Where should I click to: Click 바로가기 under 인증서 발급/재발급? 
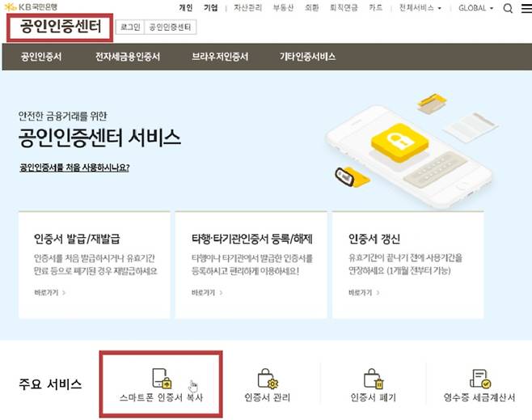pos(49,292)
